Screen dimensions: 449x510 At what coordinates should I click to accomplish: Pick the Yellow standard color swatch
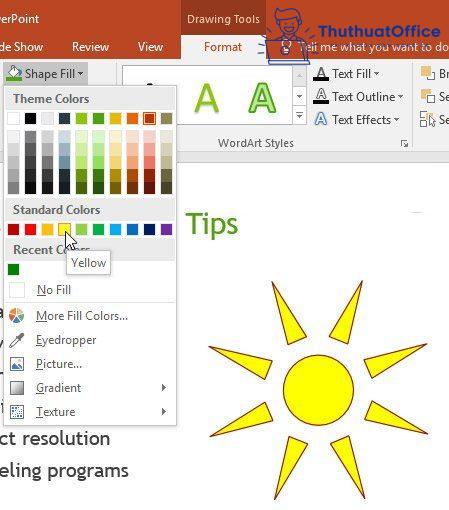pos(64,229)
